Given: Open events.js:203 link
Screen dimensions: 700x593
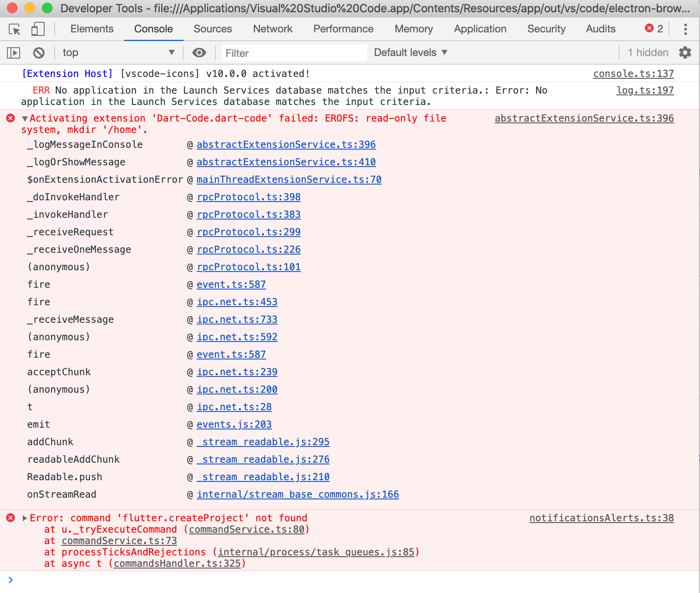Looking at the screenshot, I should 234,424.
